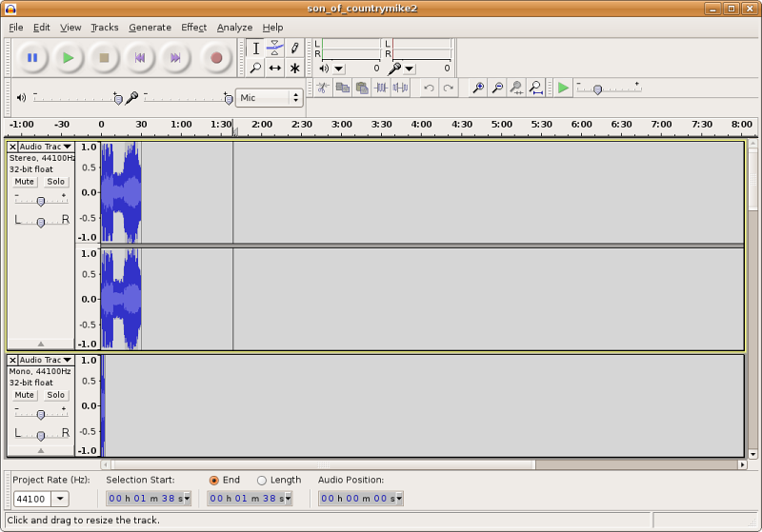This screenshot has width=762, height=532.
Task: Open the View menu
Action: 70,28
